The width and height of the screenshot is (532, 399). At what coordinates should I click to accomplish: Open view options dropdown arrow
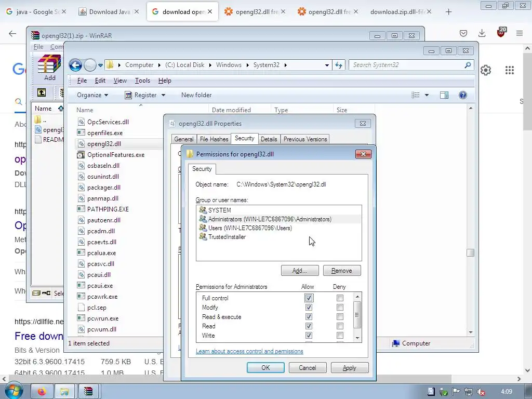tap(427, 95)
